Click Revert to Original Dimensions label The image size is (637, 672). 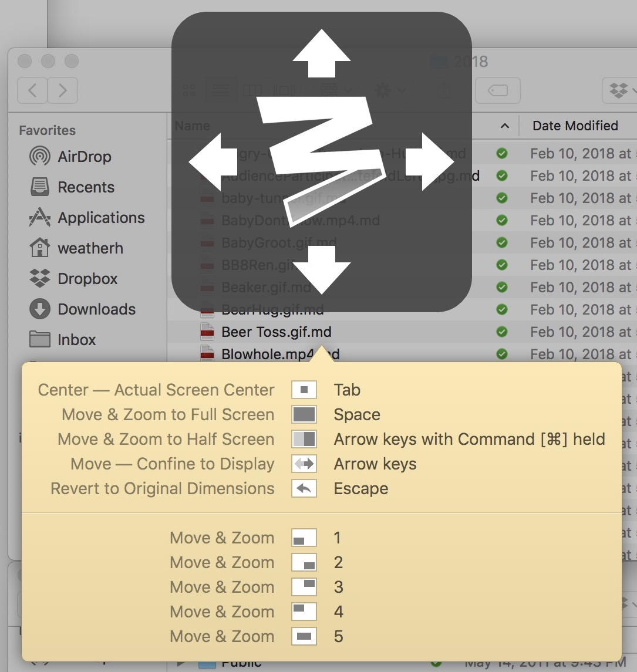(x=163, y=488)
